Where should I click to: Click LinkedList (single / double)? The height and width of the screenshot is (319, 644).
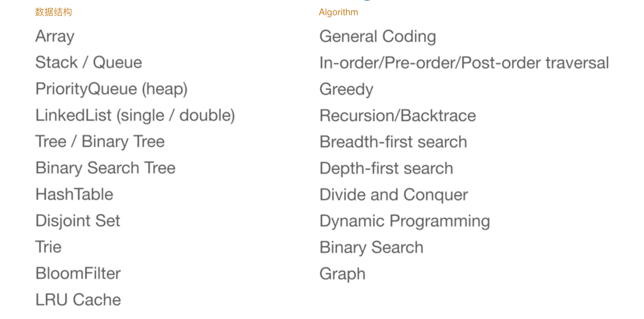[135, 115]
